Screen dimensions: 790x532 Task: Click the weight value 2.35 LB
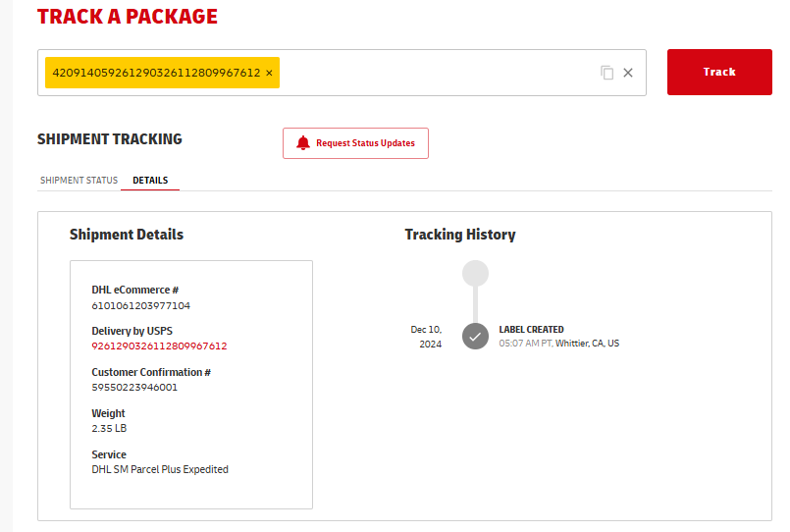click(x=109, y=428)
